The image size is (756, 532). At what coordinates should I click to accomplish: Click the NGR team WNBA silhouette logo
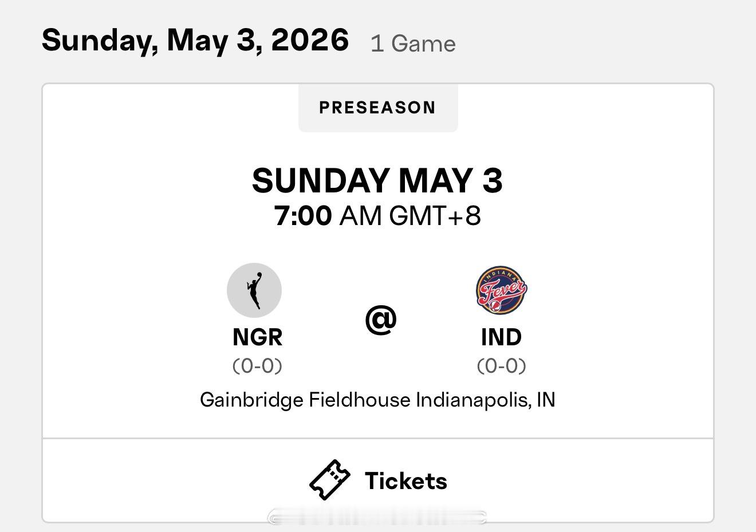(254, 290)
